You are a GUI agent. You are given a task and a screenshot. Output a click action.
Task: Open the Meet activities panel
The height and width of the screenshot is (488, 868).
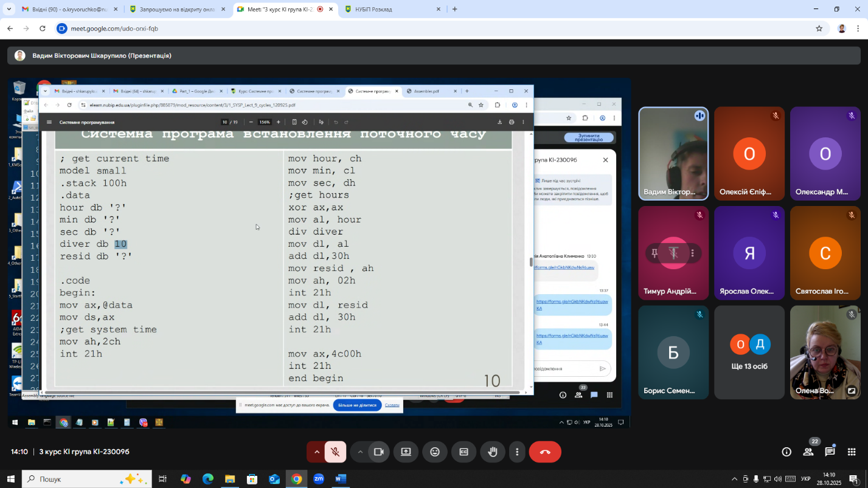852,452
